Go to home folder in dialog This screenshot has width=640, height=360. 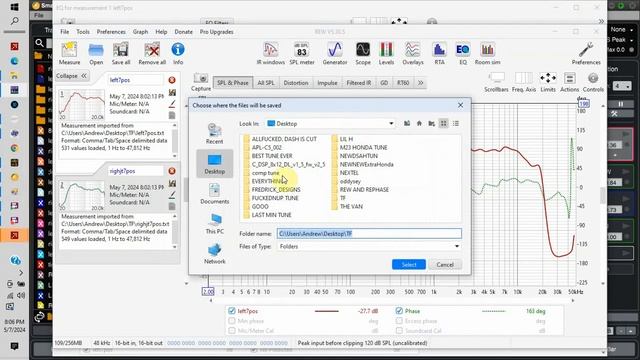[x=419, y=123]
